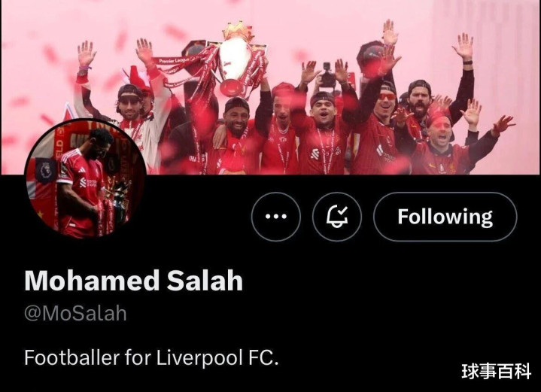Open the circular profile avatar photo
541x392 pixels.
86,179
